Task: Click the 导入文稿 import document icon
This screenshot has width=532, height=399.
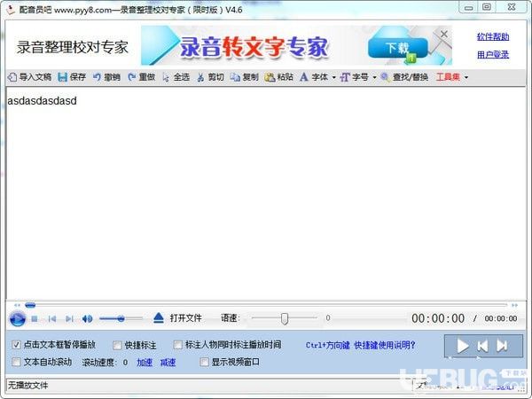Action: point(12,77)
